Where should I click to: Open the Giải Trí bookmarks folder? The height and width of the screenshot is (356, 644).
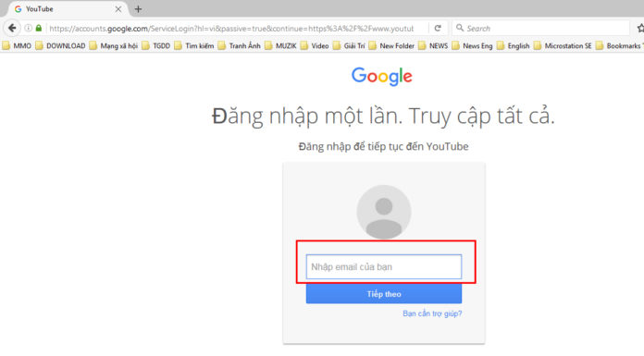[x=349, y=45]
